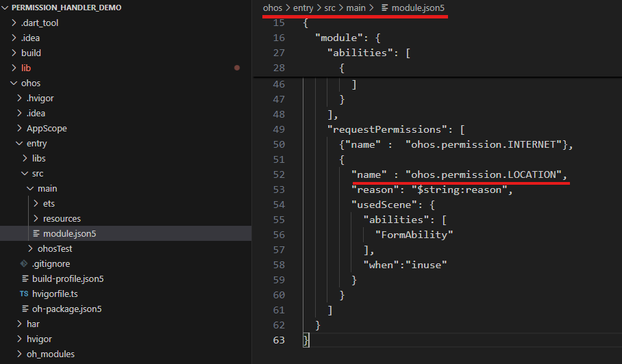Screen dimensions: 622x364
Task: Collapse the ohos folder chevron
Action: [14, 83]
